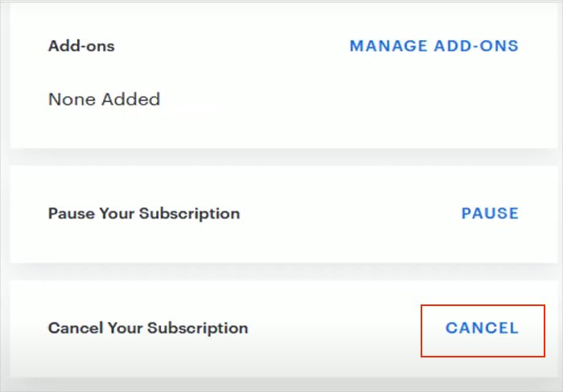Click the Pause Your Subscription label
The height and width of the screenshot is (392, 563).
pyautogui.click(x=144, y=214)
